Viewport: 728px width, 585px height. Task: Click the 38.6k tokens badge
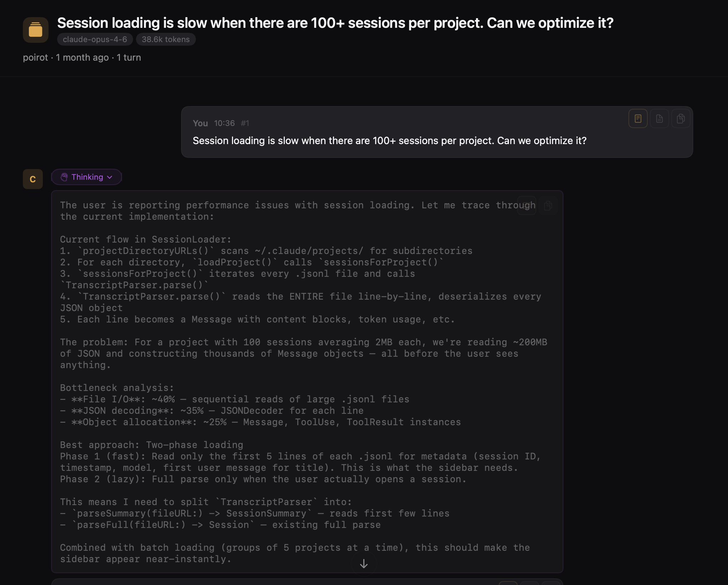point(166,39)
